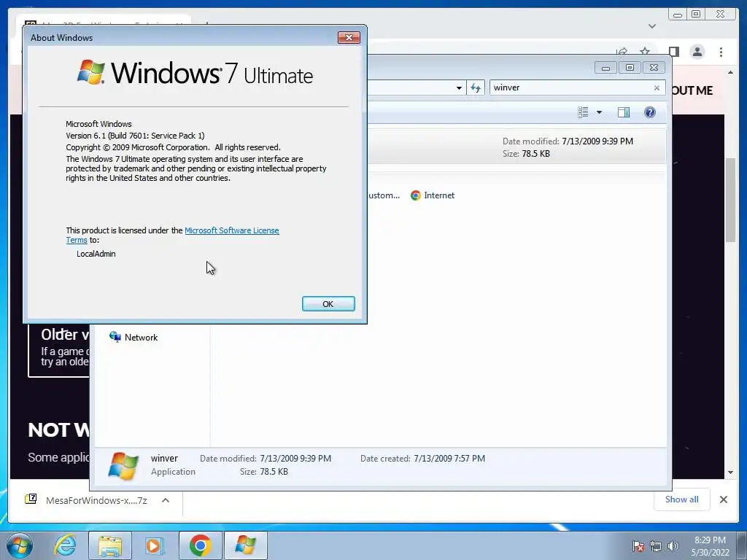Open Action Center flag in the system tray
Viewport: 747px width, 560px height.
[x=638, y=546]
